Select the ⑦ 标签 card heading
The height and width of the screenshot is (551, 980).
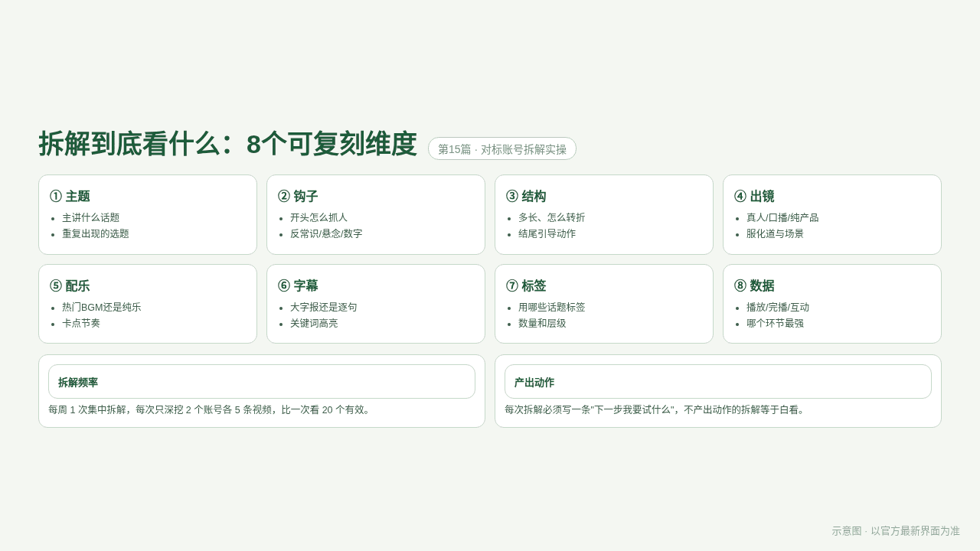point(526,285)
